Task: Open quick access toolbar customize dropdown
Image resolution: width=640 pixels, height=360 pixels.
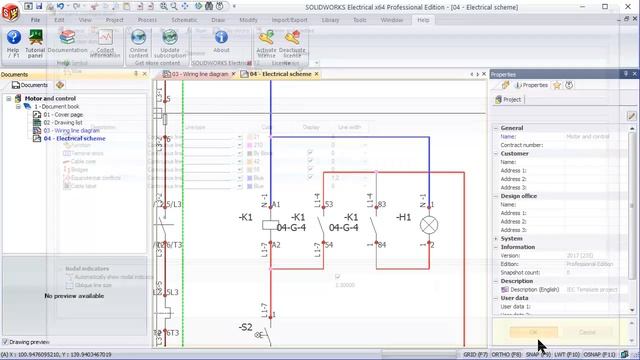Action: 234,6
